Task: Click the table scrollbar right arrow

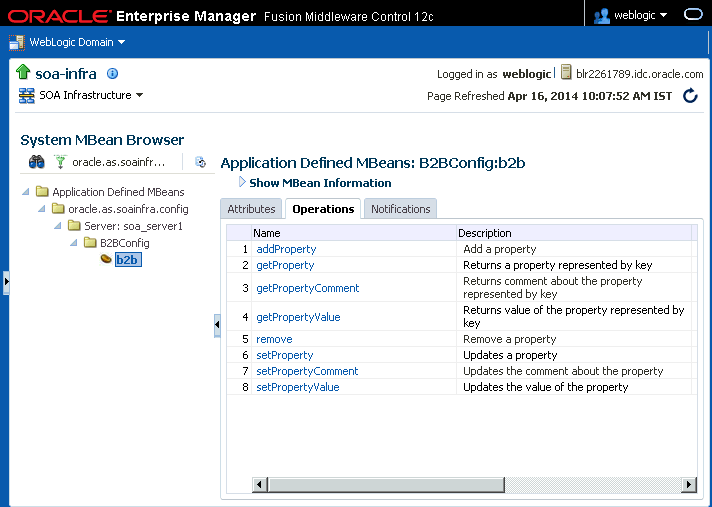Action: tap(689, 485)
